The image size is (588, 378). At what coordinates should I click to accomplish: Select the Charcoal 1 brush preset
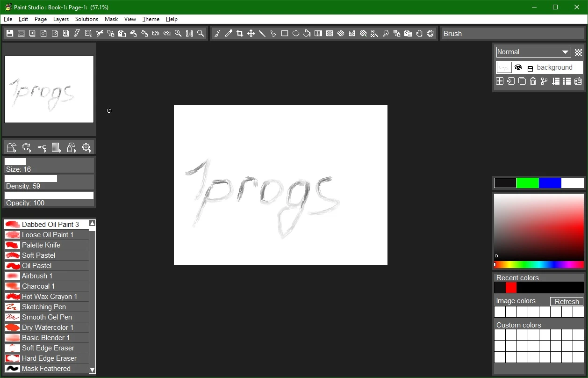[46, 286]
